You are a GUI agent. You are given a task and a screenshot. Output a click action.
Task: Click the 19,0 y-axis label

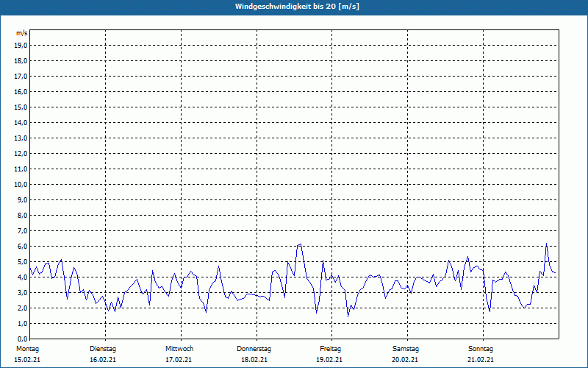(x=21, y=46)
